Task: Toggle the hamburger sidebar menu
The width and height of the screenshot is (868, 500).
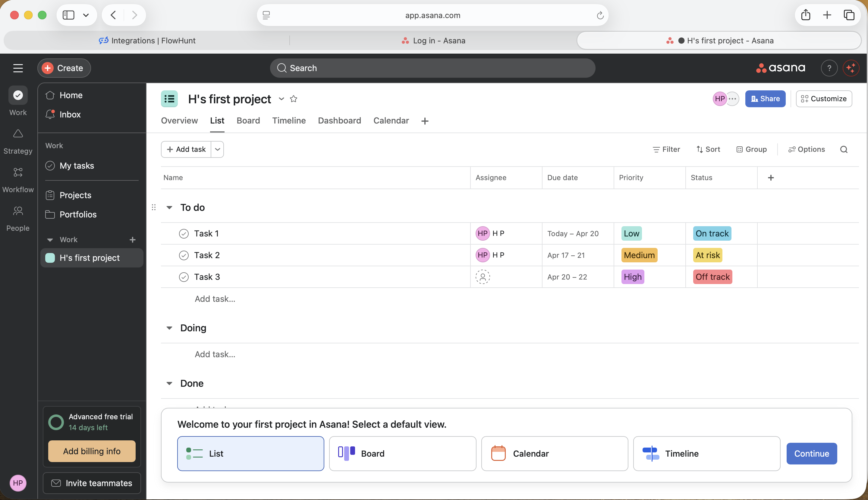Action: (18, 68)
